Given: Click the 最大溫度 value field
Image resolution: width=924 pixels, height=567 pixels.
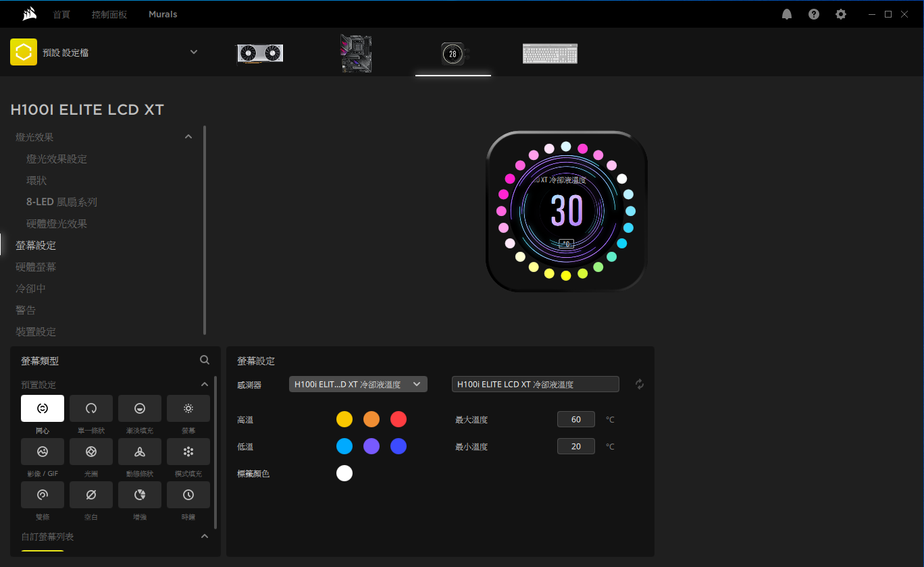Looking at the screenshot, I should coord(576,419).
